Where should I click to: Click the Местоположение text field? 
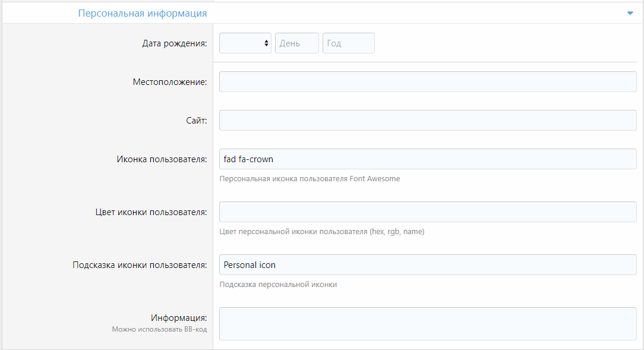point(427,82)
